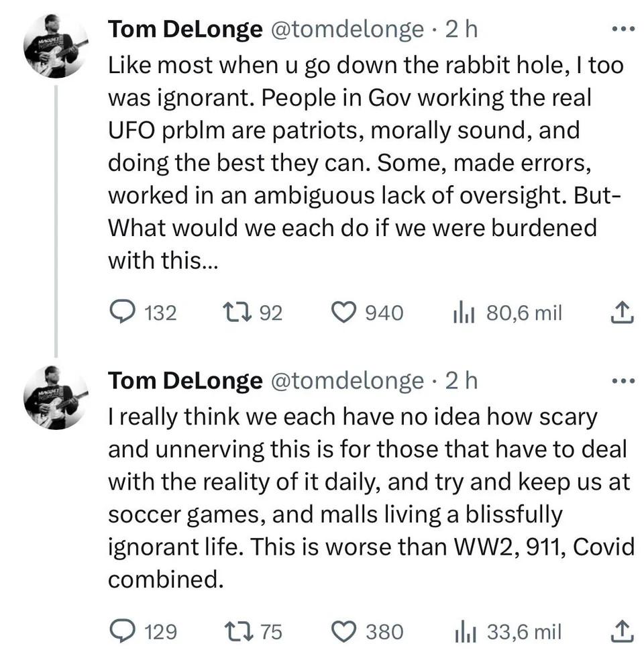
Task: Open more options for the second tweet
Action: [x=623, y=382]
